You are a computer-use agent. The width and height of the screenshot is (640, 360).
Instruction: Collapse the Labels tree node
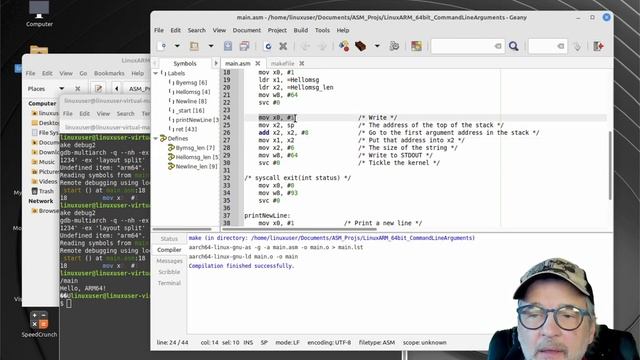point(156,73)
